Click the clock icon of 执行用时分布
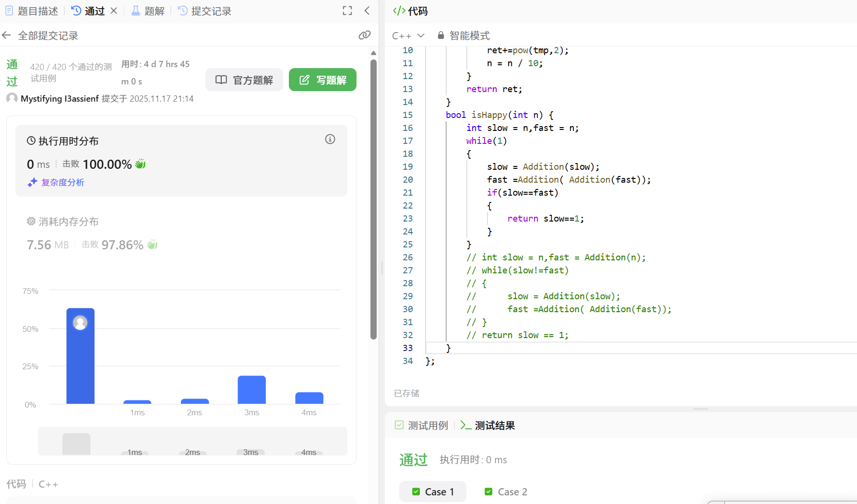Image resolution: width=857 pixels, height=504 pixels. point(31,141)
